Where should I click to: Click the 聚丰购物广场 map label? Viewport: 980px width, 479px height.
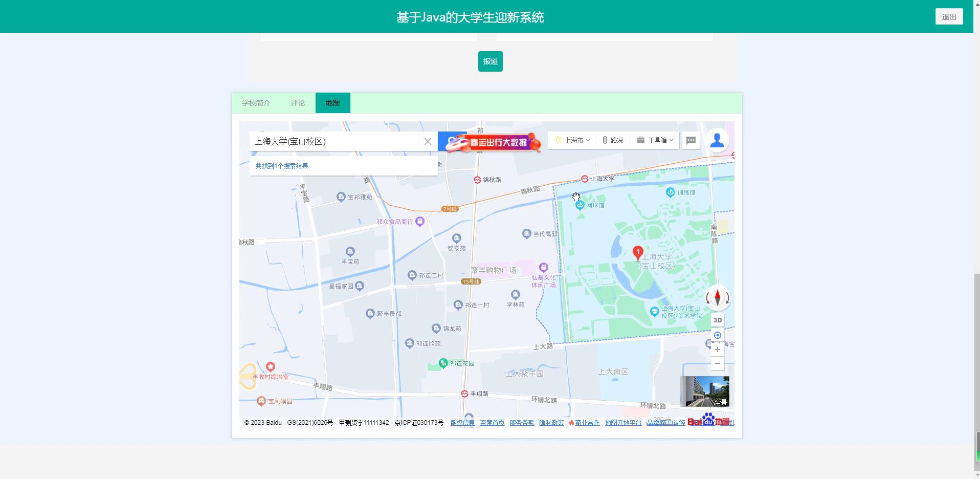tap(494, 270)
